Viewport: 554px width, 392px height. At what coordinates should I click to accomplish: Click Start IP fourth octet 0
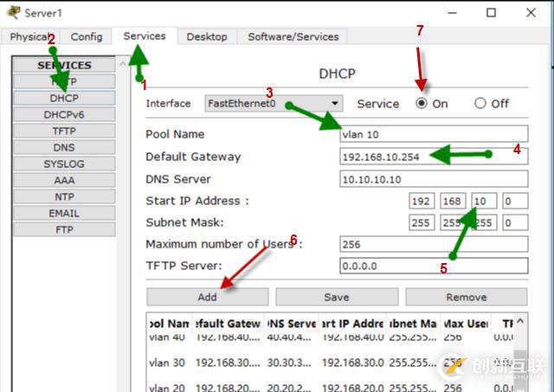tap(515, 201)
